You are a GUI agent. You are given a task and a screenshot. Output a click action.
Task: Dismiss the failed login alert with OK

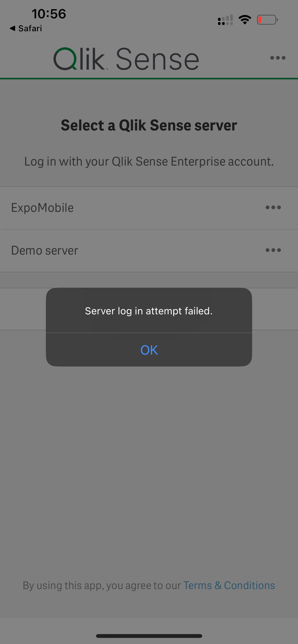pos(149,350)
